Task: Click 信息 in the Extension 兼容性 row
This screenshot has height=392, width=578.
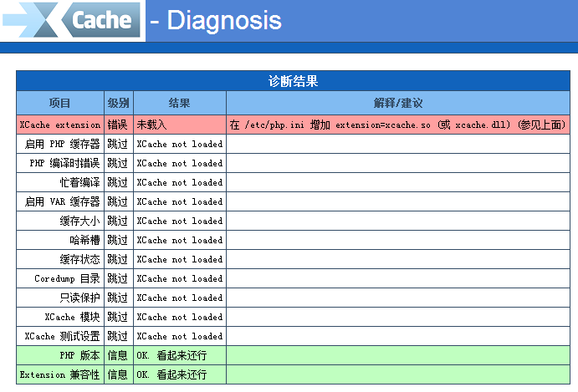Action: (117, 374)
